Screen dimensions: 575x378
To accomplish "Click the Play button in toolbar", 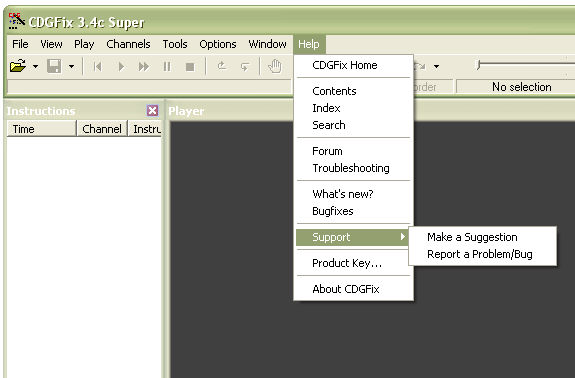I will 121,67.
